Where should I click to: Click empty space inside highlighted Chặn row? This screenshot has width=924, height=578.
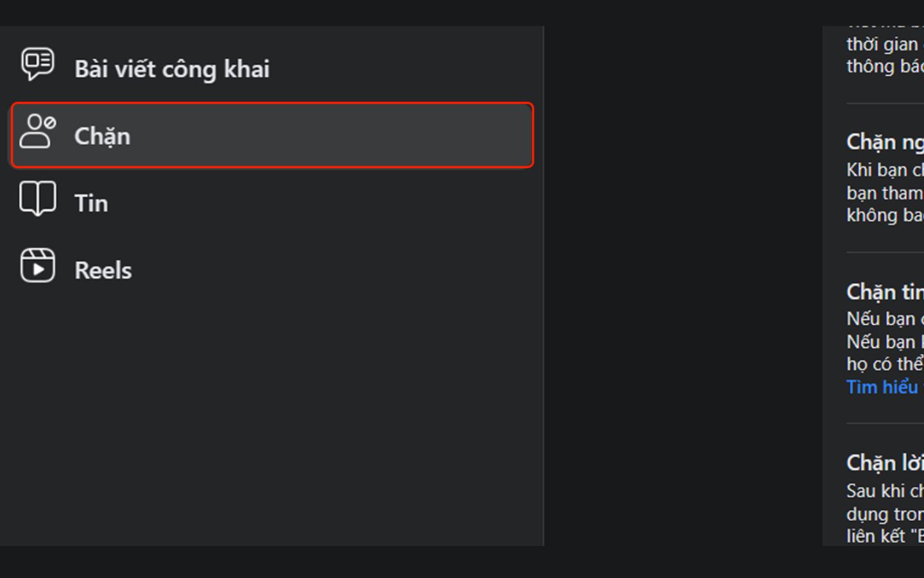334,136
